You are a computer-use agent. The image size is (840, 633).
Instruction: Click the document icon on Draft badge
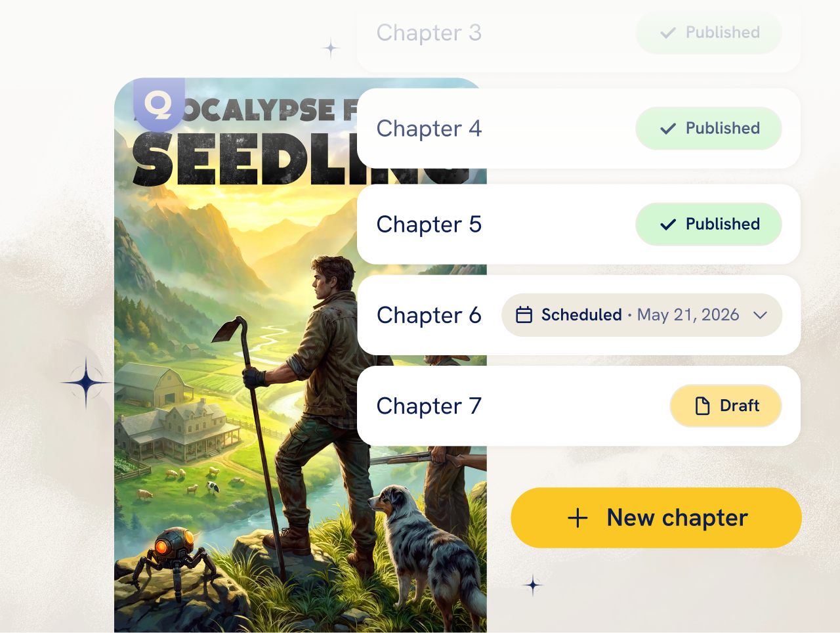coord(702,406)
